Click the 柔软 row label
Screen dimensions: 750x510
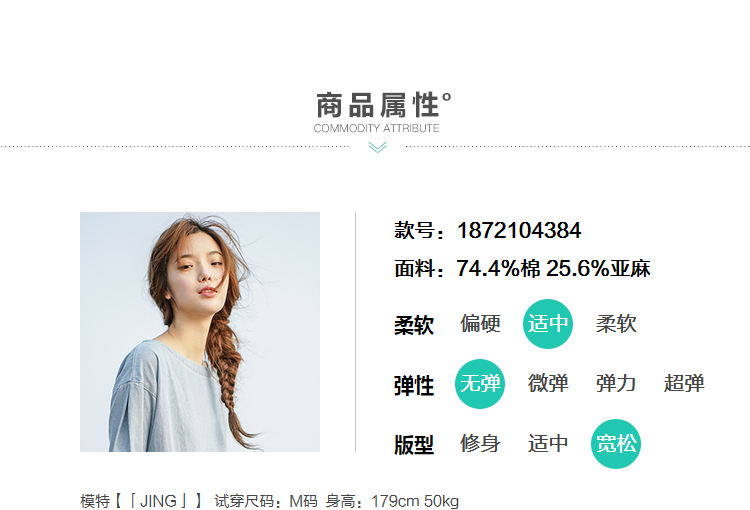(414, 325)
